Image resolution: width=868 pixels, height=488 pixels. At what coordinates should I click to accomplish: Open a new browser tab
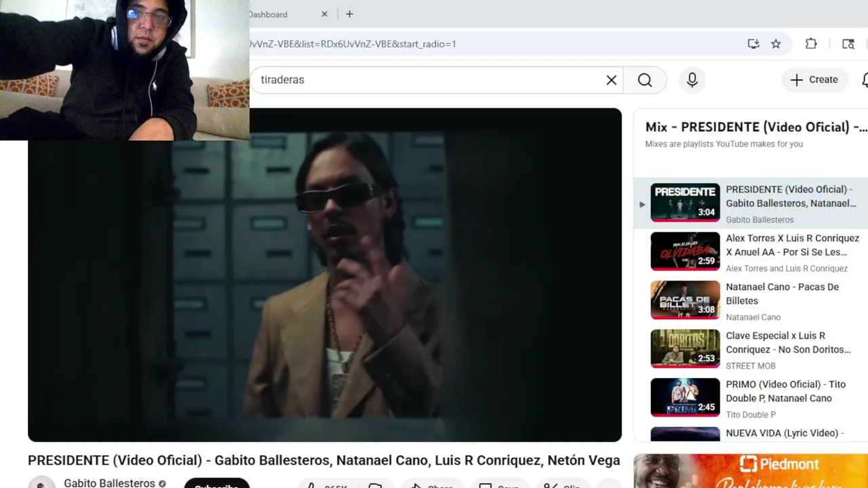349,14
